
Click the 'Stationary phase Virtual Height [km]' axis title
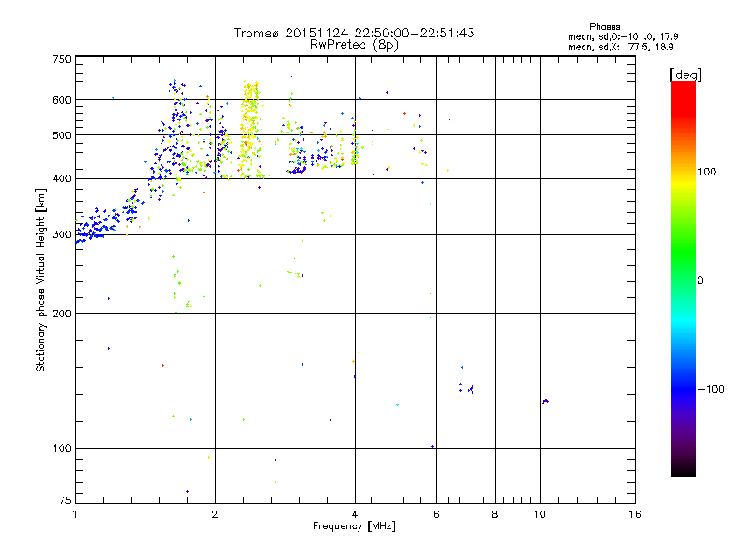tap(41, 280)
